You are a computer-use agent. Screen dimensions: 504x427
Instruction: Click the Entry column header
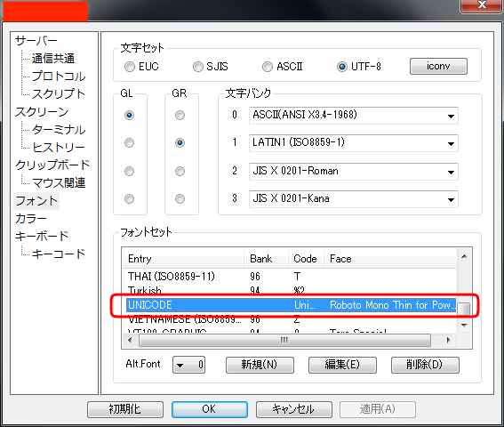pos(183,259)
